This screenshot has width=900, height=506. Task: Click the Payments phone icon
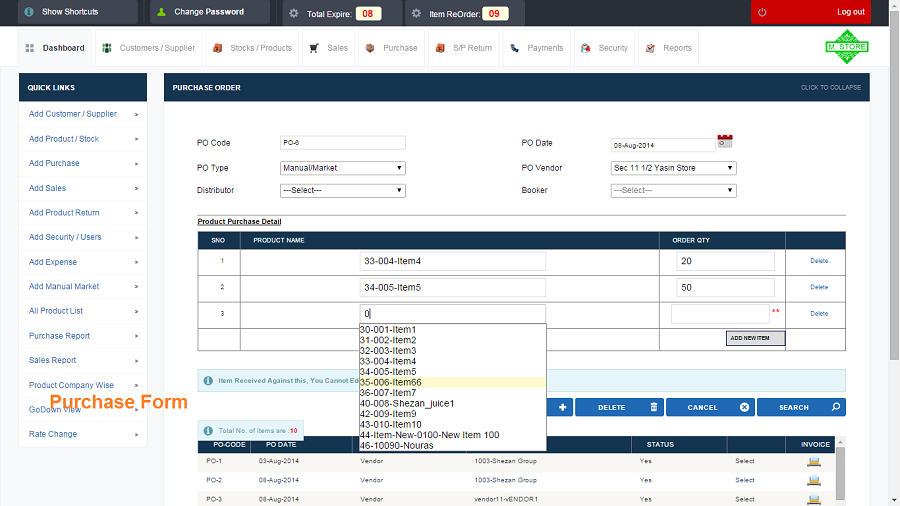click(514, 48)
